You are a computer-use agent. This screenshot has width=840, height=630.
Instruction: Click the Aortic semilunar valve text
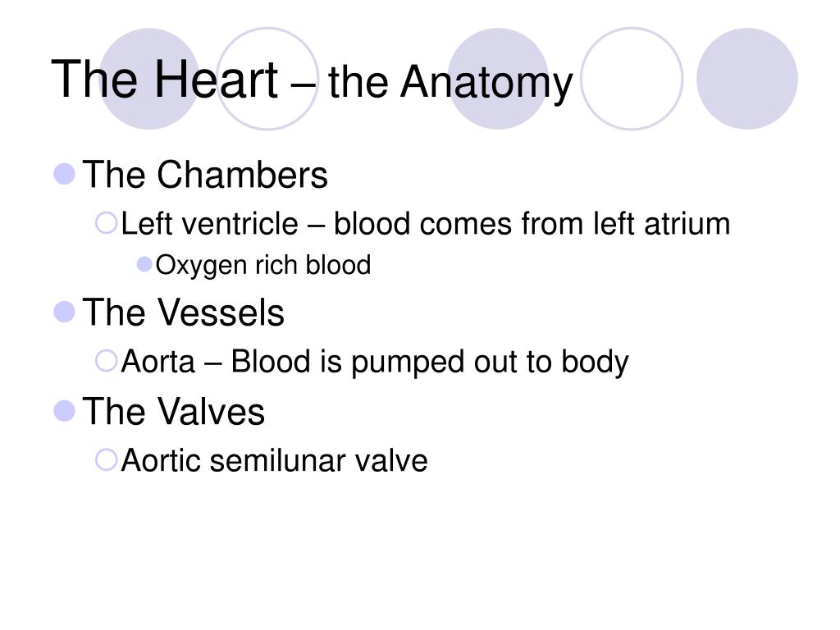274,461
